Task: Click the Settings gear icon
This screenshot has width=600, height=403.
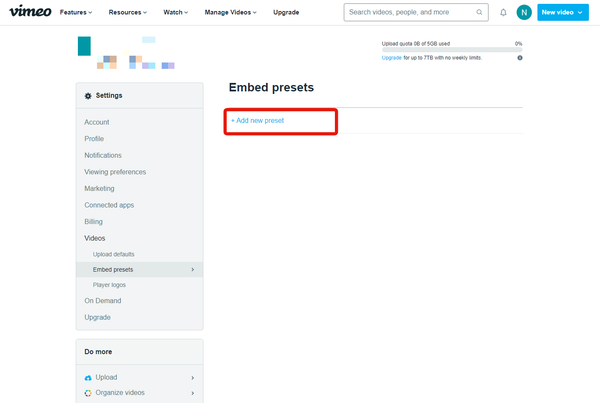Action: point(88,96)
